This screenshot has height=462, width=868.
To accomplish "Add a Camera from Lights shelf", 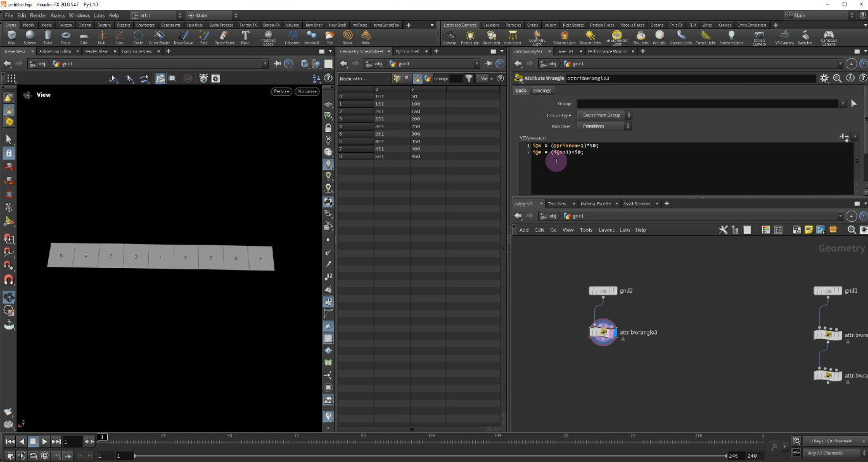I will tap(449, 37).
